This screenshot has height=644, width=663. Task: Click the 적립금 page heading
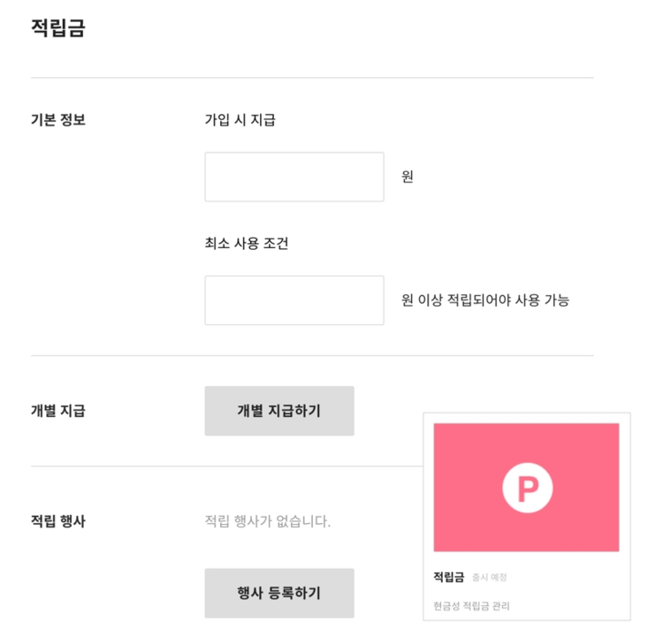pyautogui.click(x=58, y=27)
